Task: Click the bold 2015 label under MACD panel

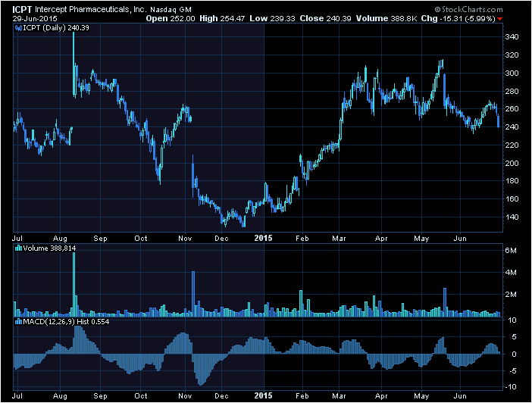Action: pos(263,395)
